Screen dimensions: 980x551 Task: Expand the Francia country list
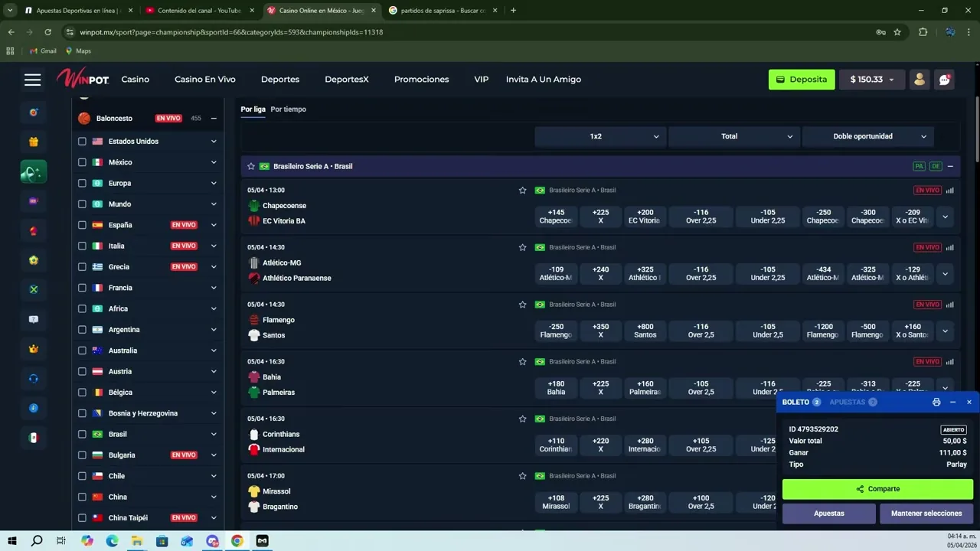(x=214, y=288)
